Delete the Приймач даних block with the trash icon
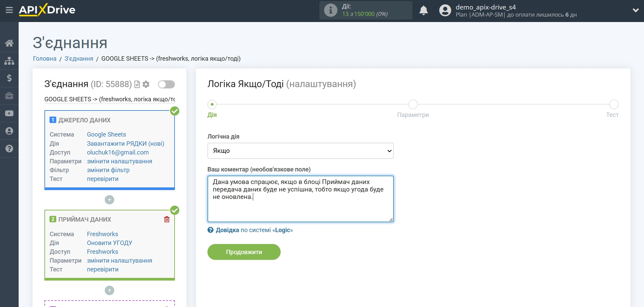The width and height of the screenshot is (644, 307). click(167, 219)
